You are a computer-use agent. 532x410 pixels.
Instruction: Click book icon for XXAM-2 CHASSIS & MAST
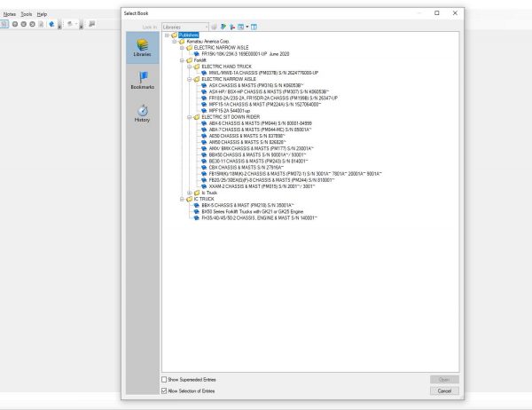(x=204, y=186)
